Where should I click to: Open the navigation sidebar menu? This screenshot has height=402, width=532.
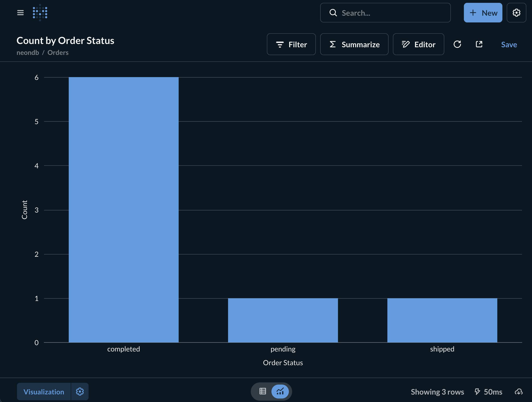pyautogui.click(x=20, y=12)
